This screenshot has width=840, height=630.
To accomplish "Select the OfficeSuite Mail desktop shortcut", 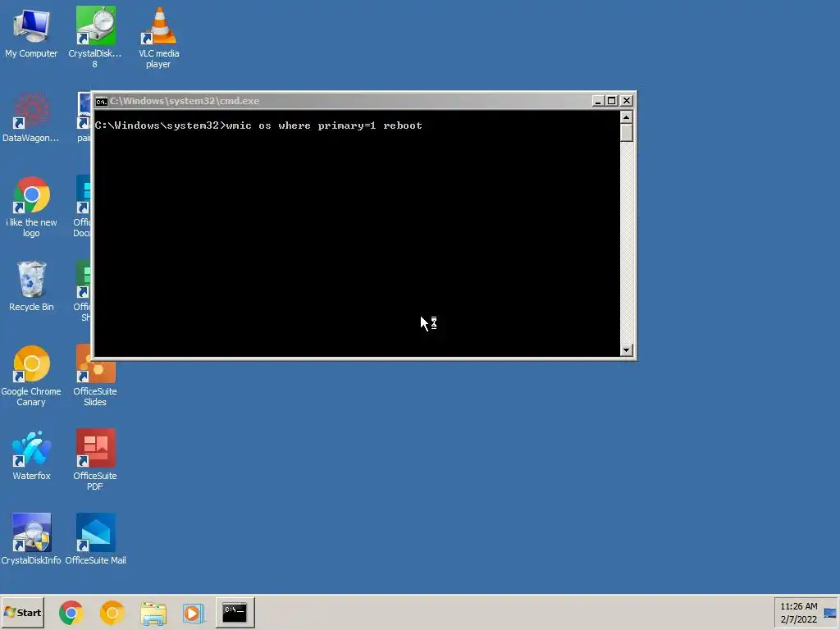I will click(x=95, y=540).
